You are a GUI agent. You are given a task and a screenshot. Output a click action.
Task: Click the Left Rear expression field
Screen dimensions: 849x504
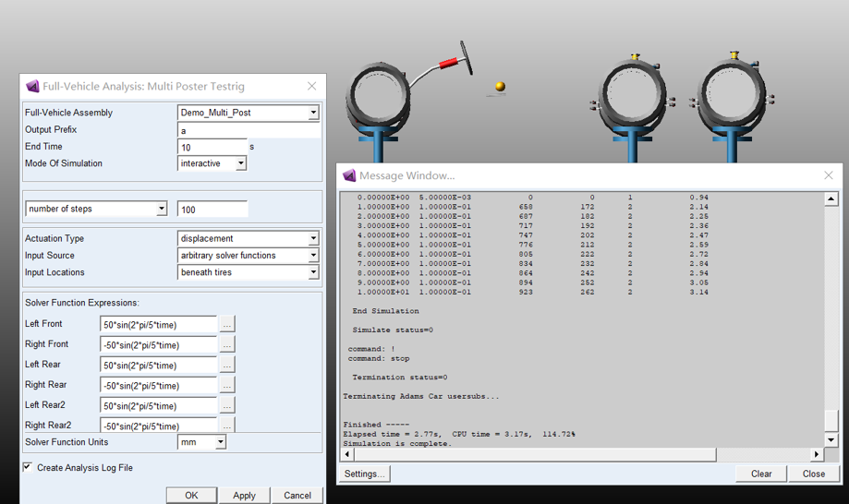[x=158, y=365]
